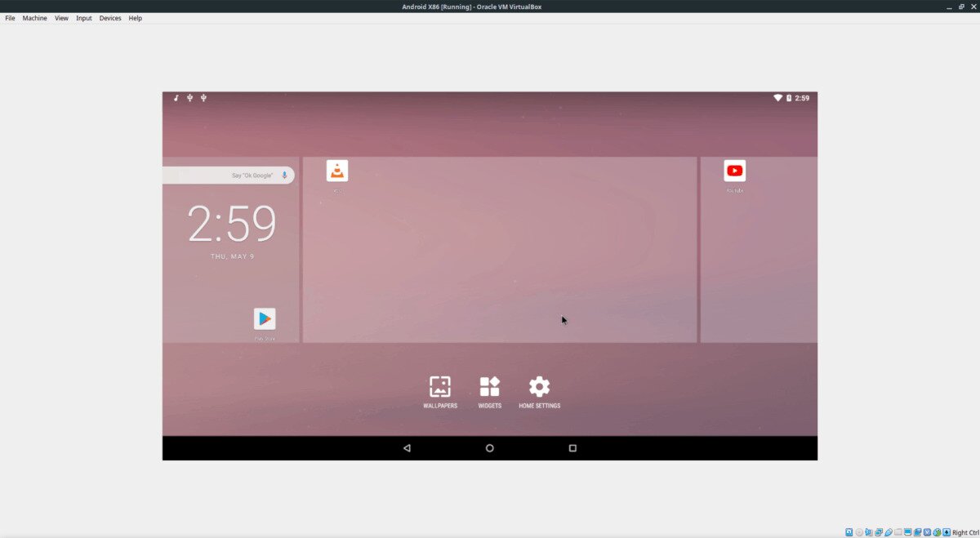Launch the YouTube app icon
This screenshot has width=980, height=538.
click(x=734, y=171)
